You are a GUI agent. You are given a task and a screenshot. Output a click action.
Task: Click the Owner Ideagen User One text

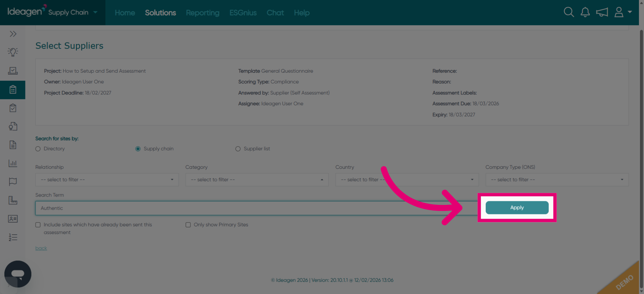[74, 82]
